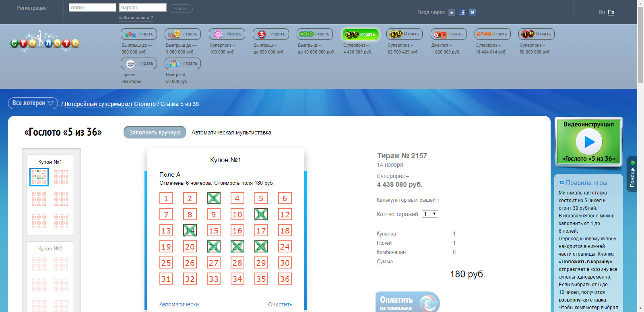The width and height of the screenshot is (644, 312).
Task: Play the lottery with 100 000 руб. superprize
Action: (x=227, y=34)
